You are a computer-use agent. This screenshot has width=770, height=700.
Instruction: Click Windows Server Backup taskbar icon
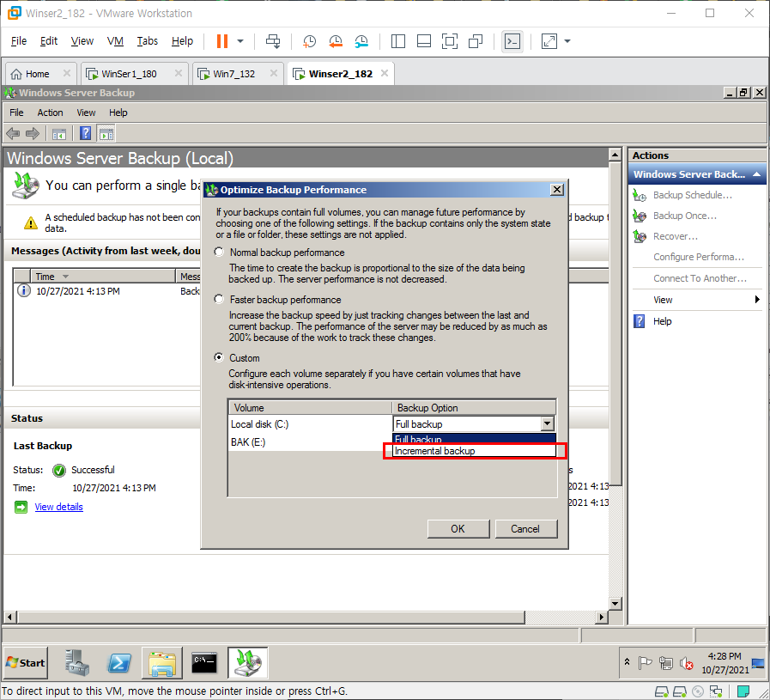pos(247,663)
